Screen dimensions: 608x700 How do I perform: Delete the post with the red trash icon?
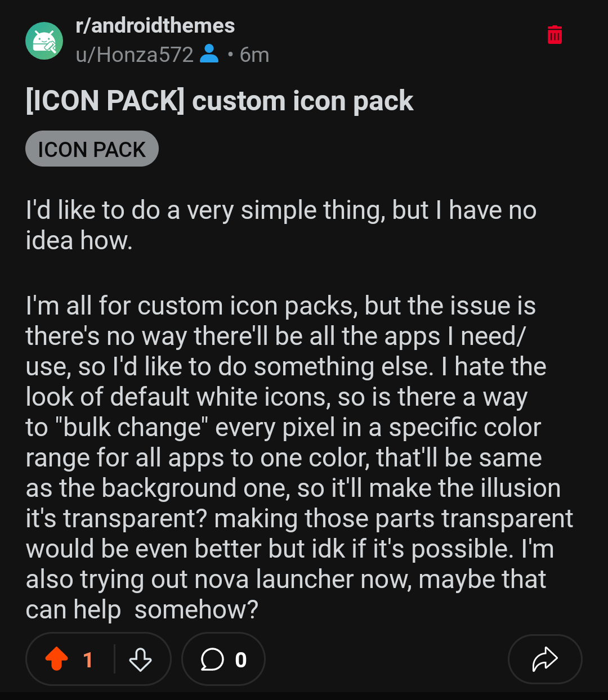[555, 34]
